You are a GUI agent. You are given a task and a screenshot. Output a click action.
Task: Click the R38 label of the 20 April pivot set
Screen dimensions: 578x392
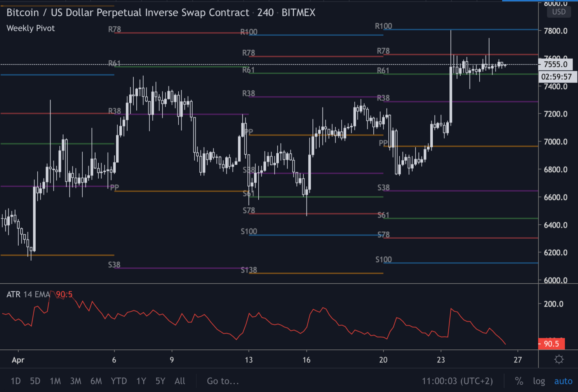[x=383, y=98]
